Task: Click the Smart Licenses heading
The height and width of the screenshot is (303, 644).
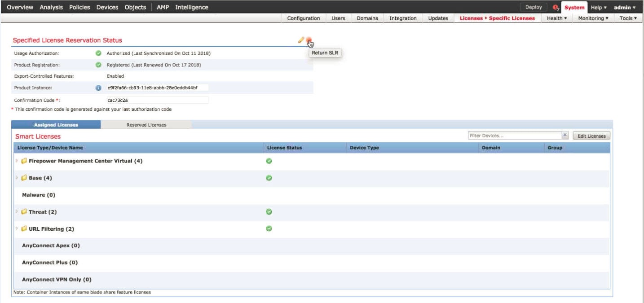Action: coord(38,136)
